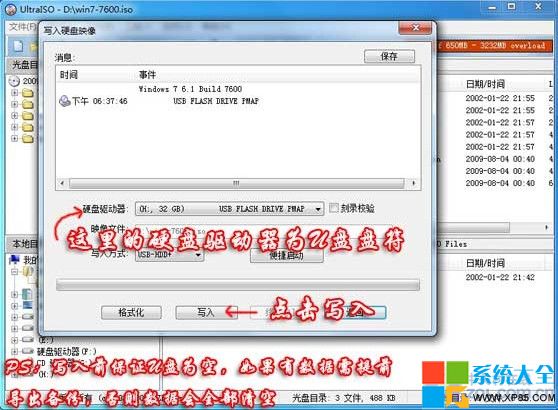Select the row dated 2009-08-04 00:40 last

(x=500, y=183)
